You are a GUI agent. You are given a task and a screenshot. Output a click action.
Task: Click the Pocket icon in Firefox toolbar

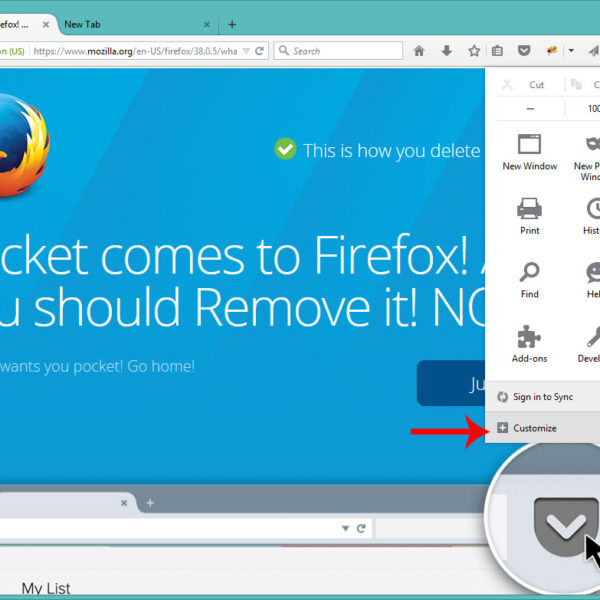(524, 51)
